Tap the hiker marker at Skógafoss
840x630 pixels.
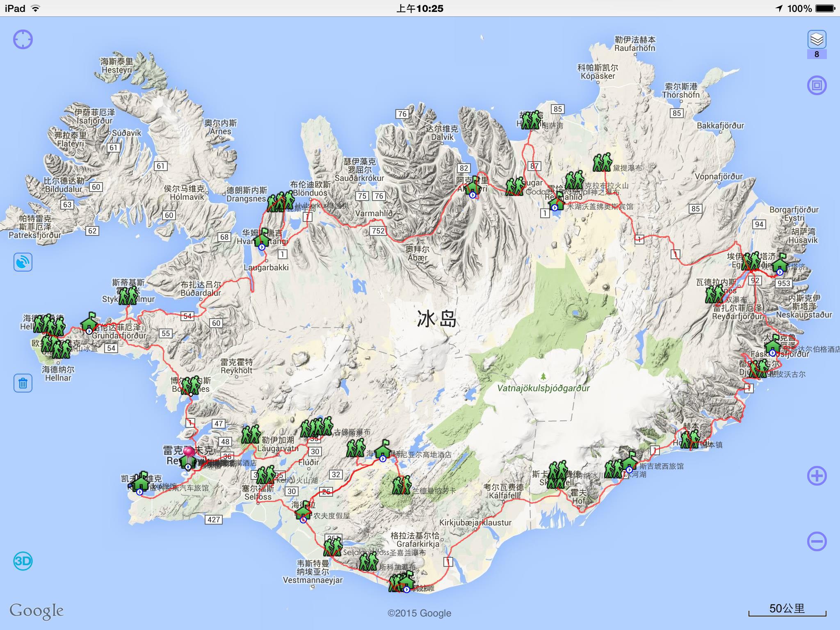pos(368,562)
